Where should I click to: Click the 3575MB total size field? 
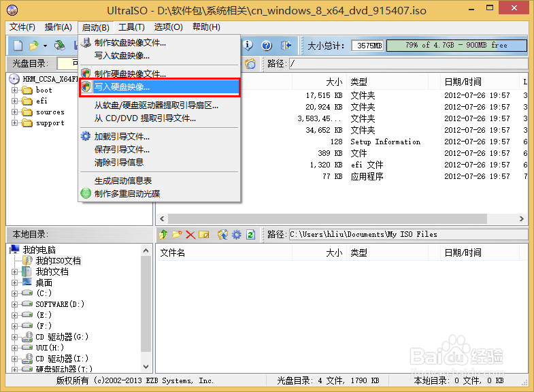click(367, 46)
